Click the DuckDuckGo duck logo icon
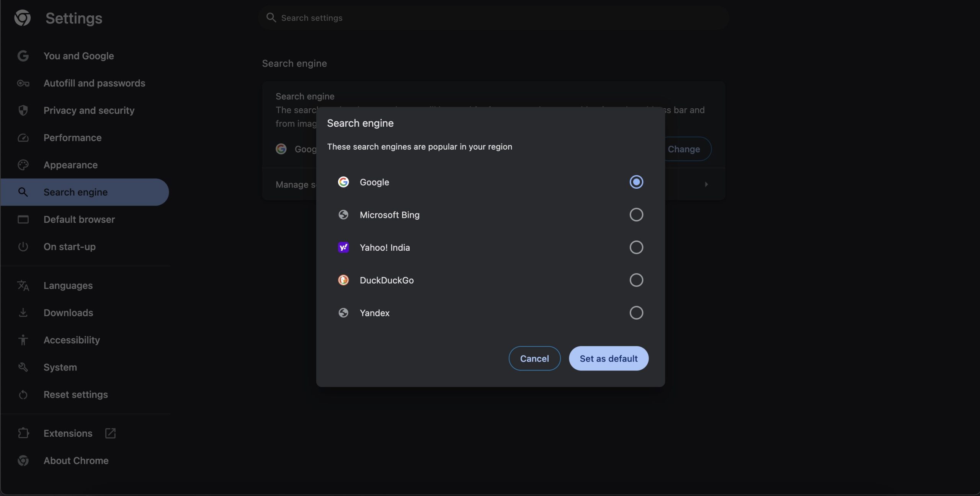Image resolution: width=980 pixels, height=496 pixels. [343, 280]
